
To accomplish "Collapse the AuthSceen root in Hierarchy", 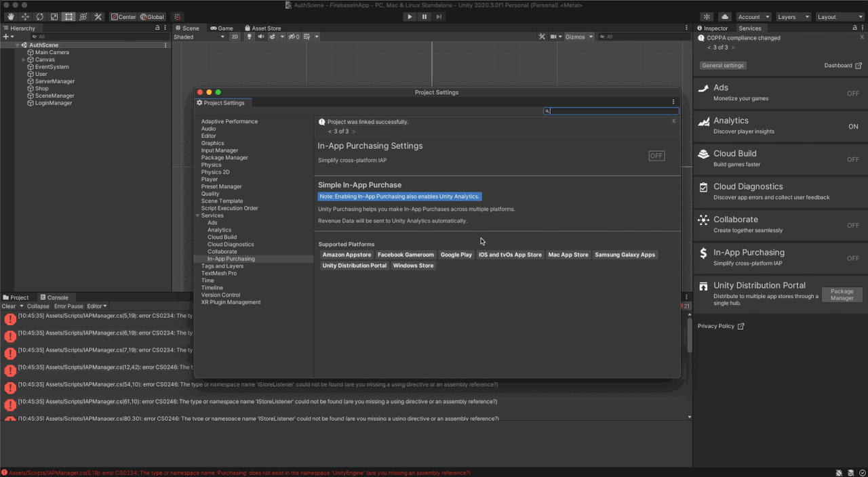I will click(x=18, y=45).
